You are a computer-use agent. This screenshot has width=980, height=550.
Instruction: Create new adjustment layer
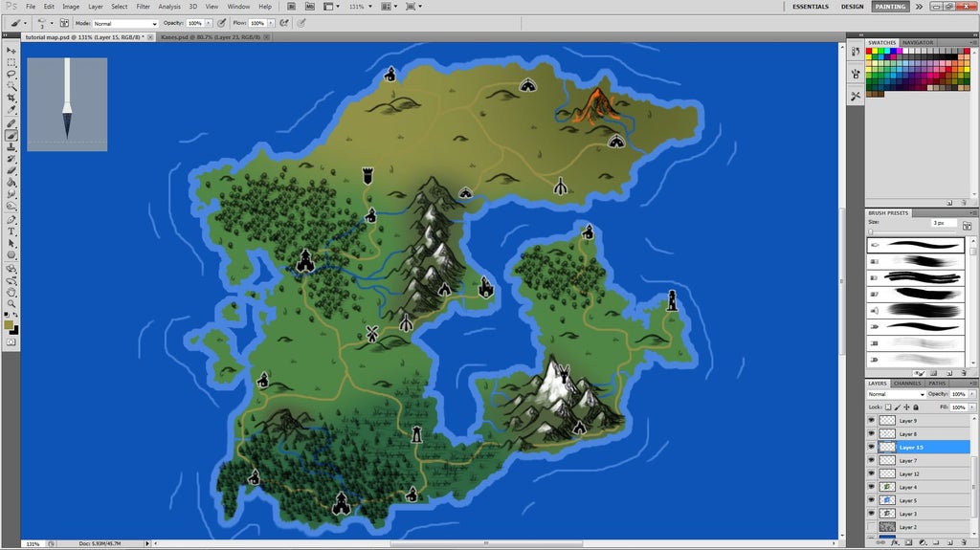[x=922, y=543]
